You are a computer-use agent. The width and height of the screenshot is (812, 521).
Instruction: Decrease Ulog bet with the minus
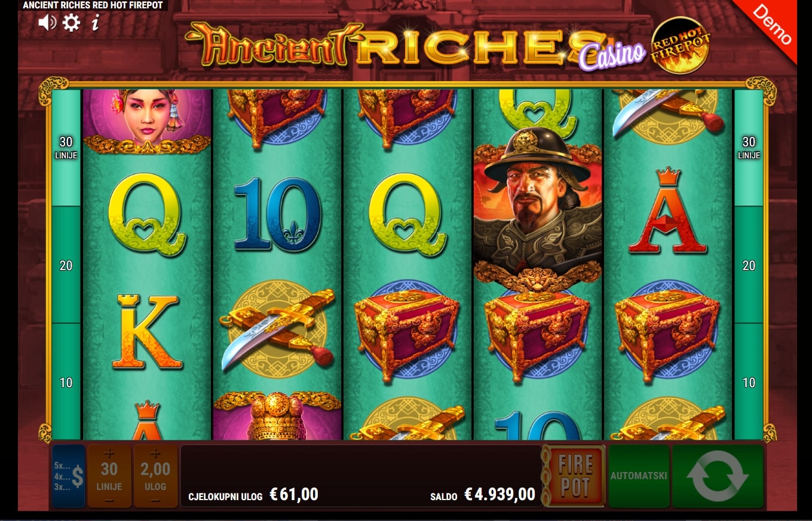pos(155,500)
